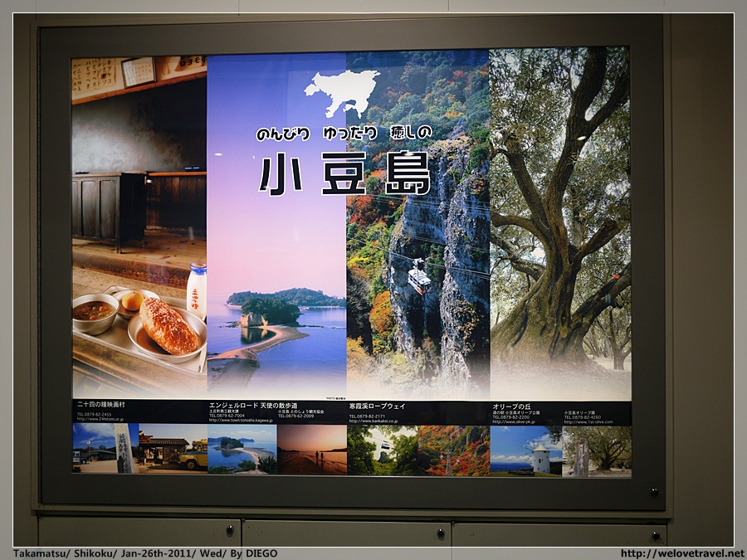Image resolution: width=747 pixels, height=560 pixels.
Task: Click the heading オリーブの丘
Action: click(x=511, y=407)
